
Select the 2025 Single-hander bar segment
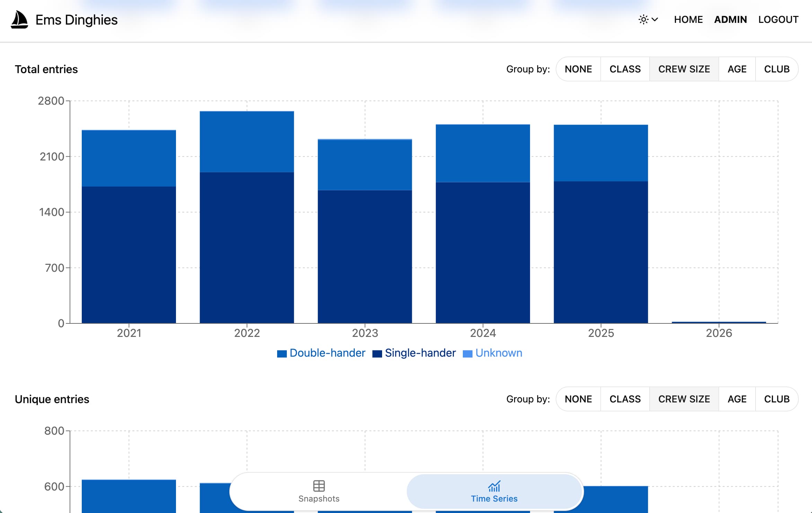pyautogui.click(x=601, y=252)
